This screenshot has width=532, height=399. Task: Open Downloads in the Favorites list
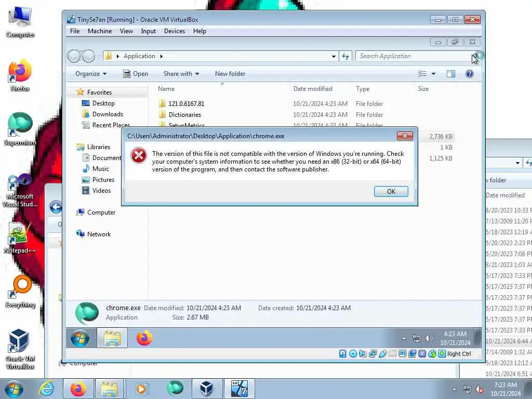pos(108,114)
